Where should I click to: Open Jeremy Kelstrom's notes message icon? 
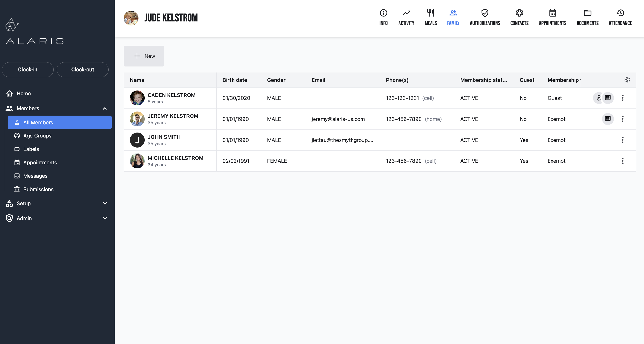(608, 119)
